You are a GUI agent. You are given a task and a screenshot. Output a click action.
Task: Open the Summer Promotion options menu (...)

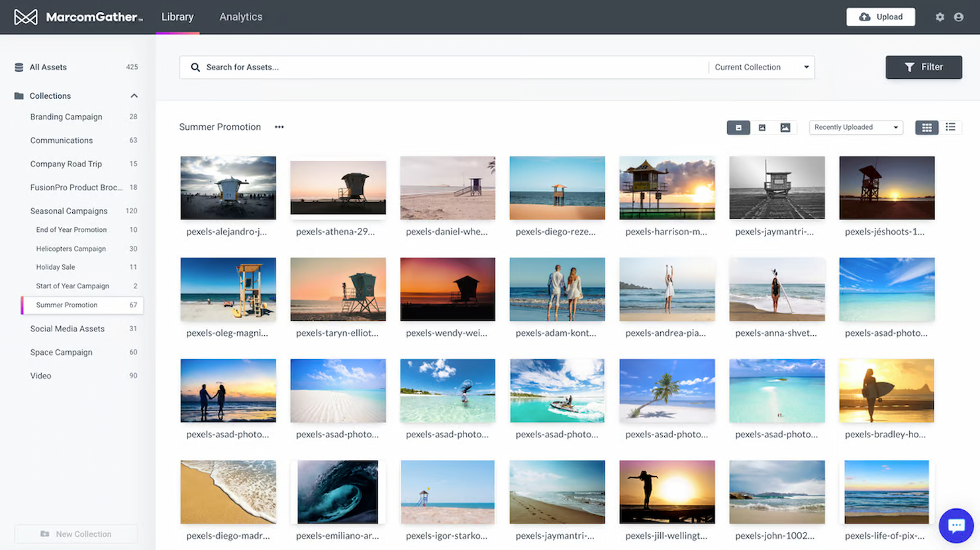[279, 127]
